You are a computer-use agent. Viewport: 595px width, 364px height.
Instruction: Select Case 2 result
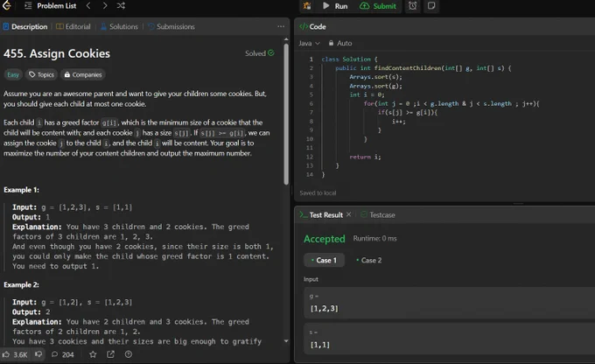point(369,261)
